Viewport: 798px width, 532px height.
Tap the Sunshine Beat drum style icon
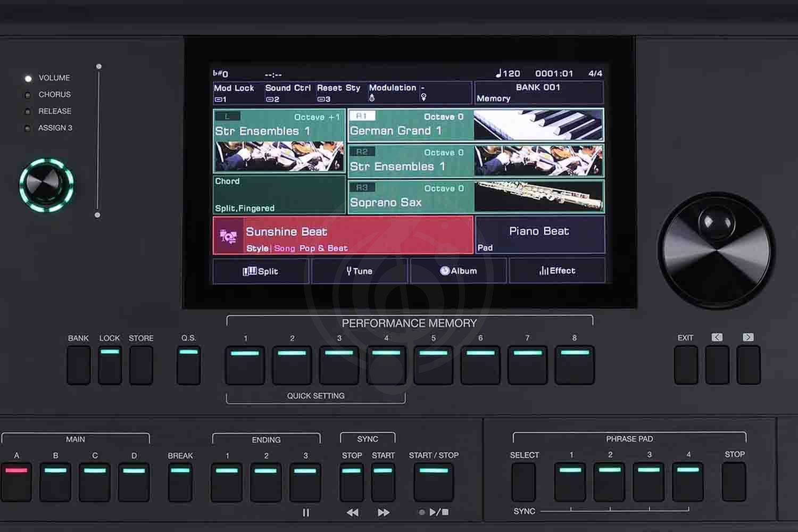click(228, 237)
